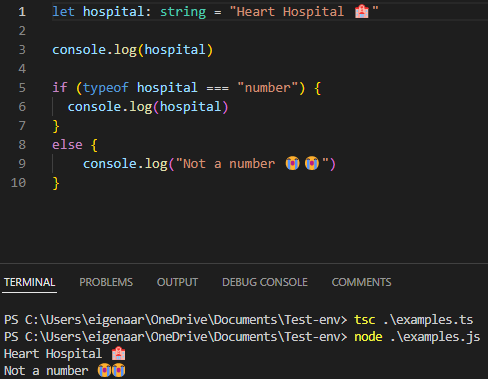Image resolution: width=488 pixels, height=379 pixels.
Task: Open the COMMENTS tab
Action: [x=361, y=282]
